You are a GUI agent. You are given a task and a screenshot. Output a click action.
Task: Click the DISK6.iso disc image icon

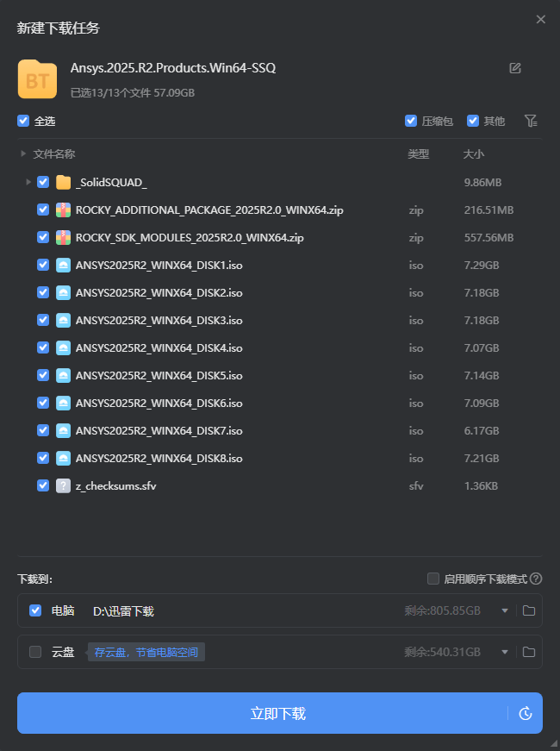[x=63, y=404]
